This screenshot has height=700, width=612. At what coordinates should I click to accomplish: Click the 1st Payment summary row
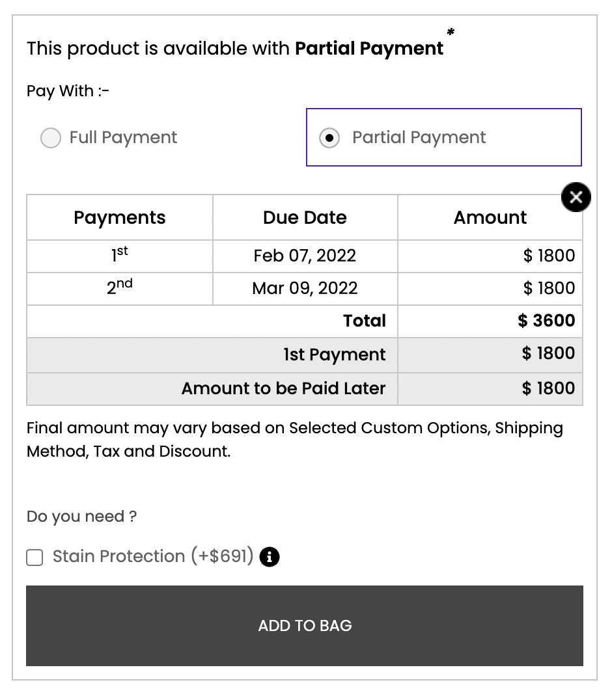pyautogui.click(x=305, y=355)
